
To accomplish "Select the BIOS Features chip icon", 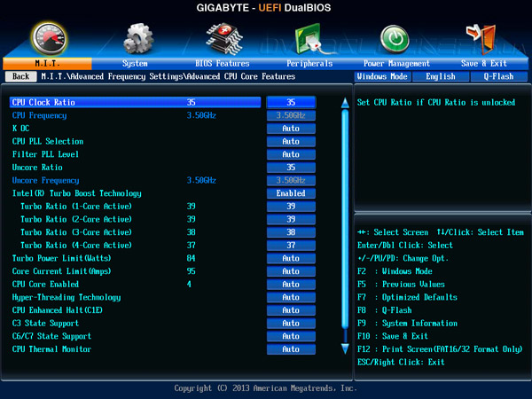I will click(x=224, y=38).
